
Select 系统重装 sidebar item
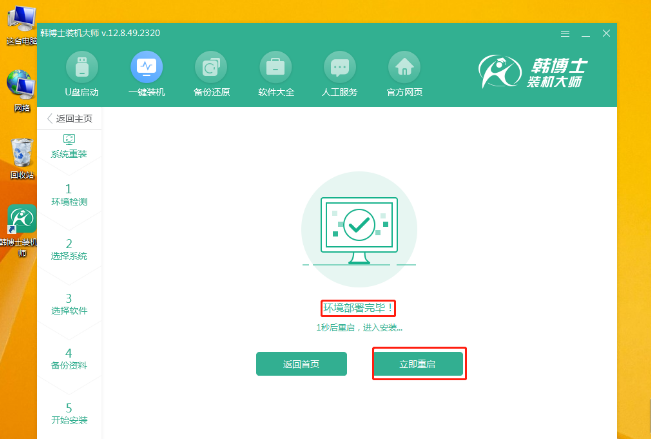coord(69,146)
